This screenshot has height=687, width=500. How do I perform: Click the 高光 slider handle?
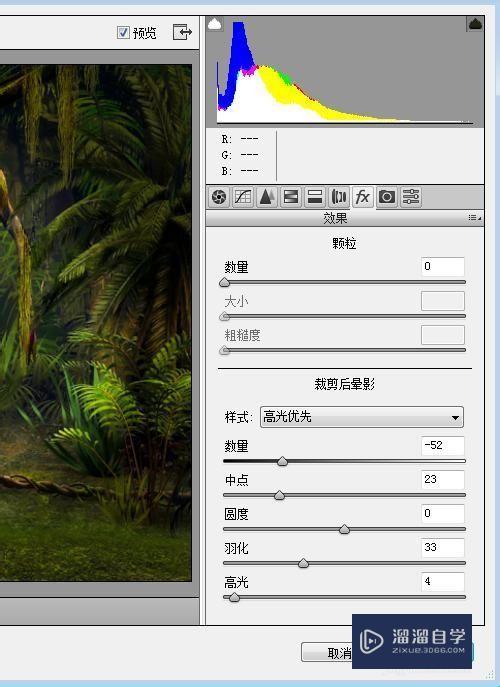[x=234, y=597]
